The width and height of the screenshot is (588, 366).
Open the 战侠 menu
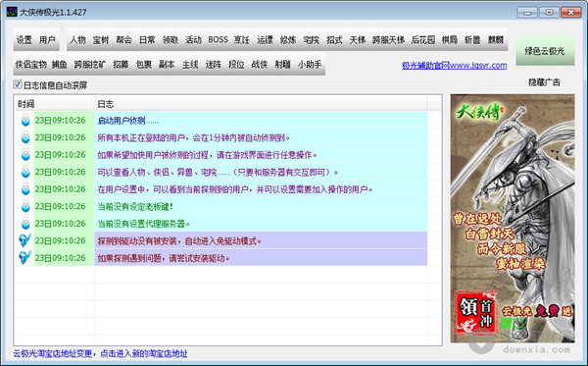pos(260,65)
